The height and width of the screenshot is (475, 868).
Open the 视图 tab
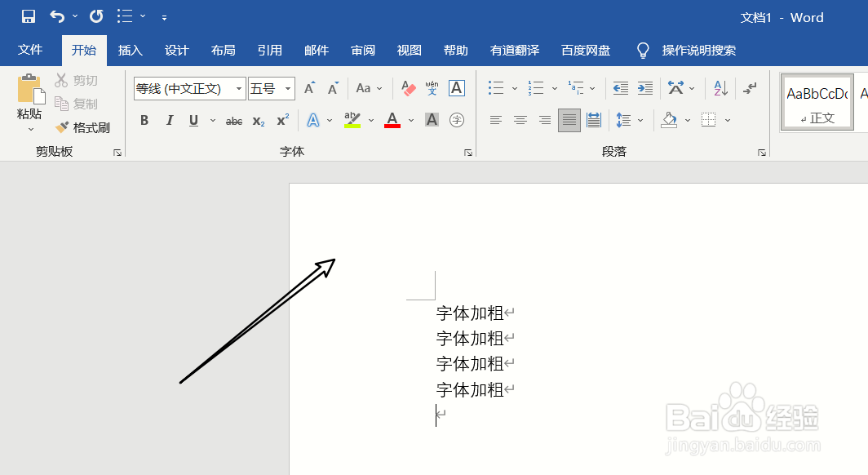[x=409, y=51]
